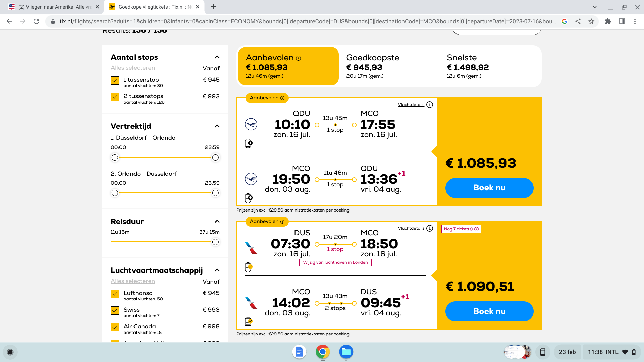Open Files app from the shelf
Image resolution: width=644 pixels, height=362 pixels.
click(346, 352)
